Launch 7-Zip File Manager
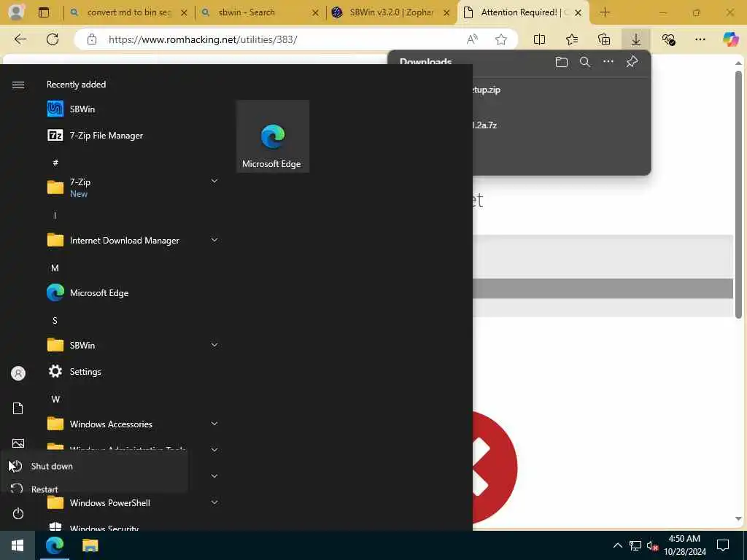 click(133, 135)
